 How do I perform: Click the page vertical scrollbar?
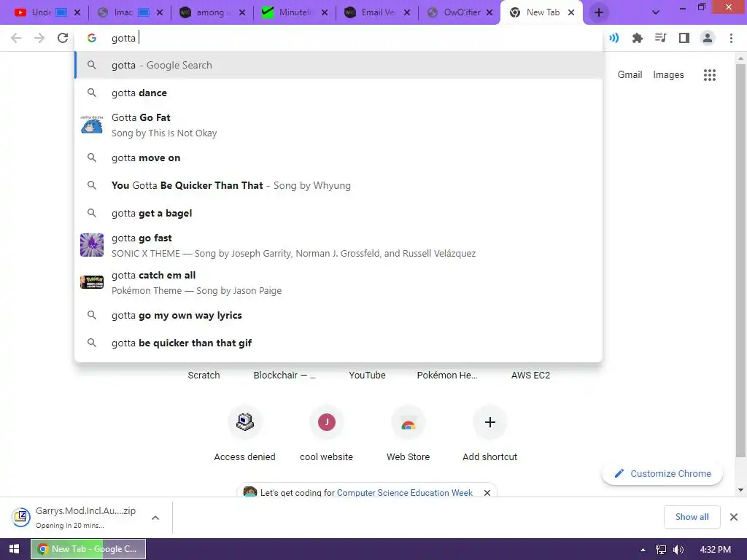[x=740, y=262]
